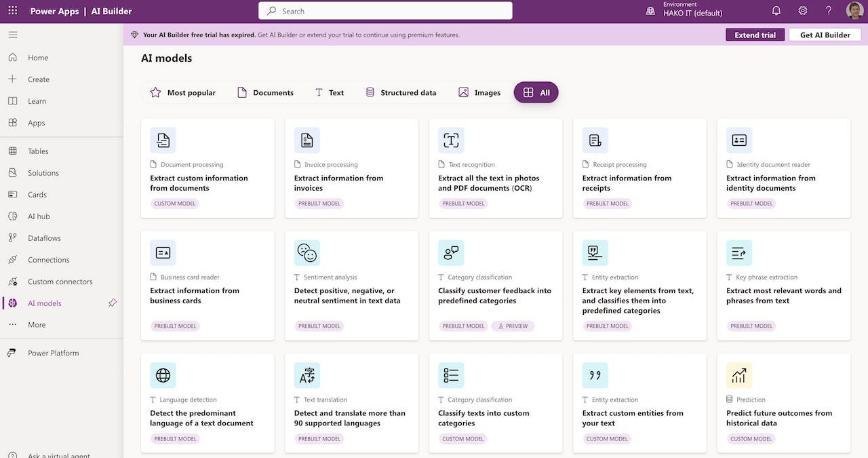
Task: Open the app launcher waffle icon
Action: tap(13, 11)
